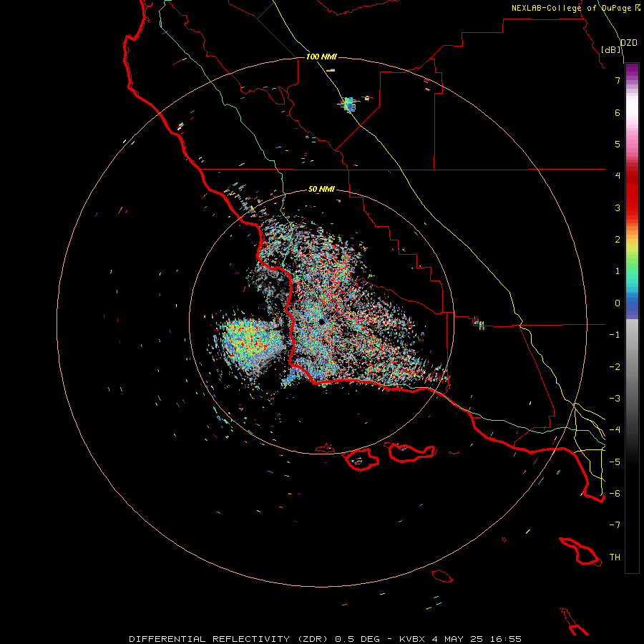Select the 100 NMI range ring label
The image size is (644, 644).
(321, 57)
